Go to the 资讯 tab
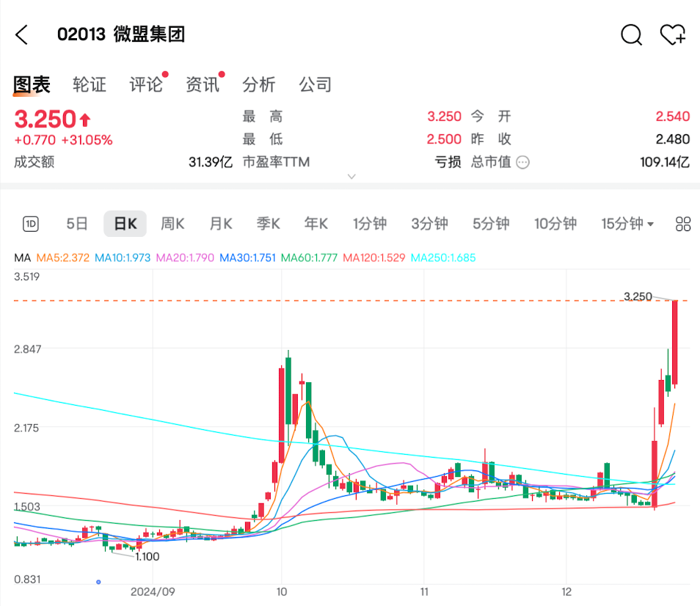The image size is (700, 606). coord(203,85)
